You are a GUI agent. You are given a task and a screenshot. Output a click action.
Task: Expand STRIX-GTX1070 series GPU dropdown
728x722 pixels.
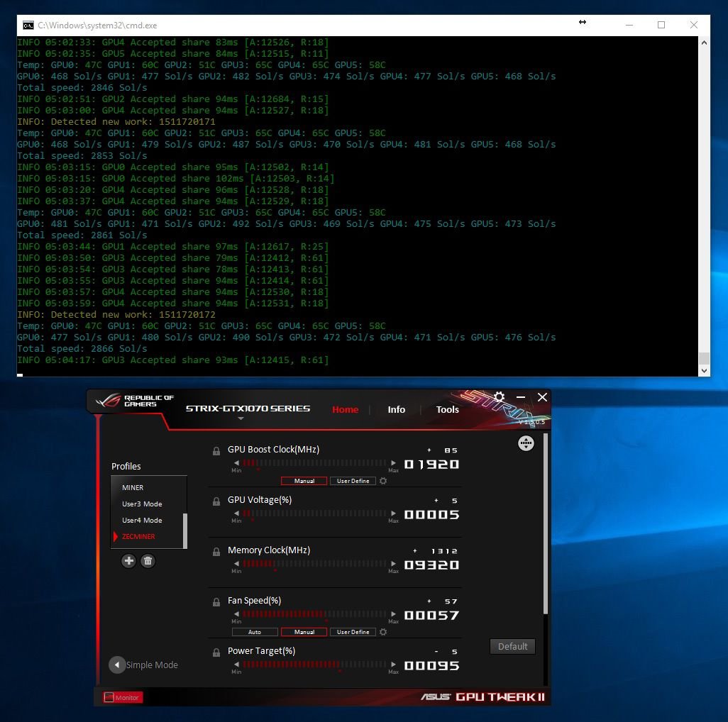241,418
